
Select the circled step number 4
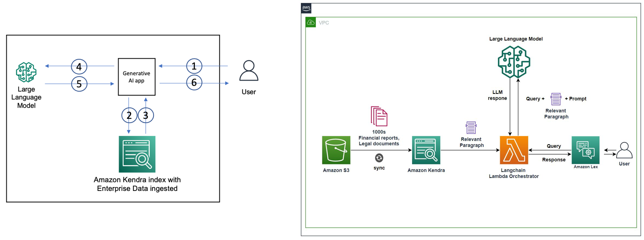[79, 67]
